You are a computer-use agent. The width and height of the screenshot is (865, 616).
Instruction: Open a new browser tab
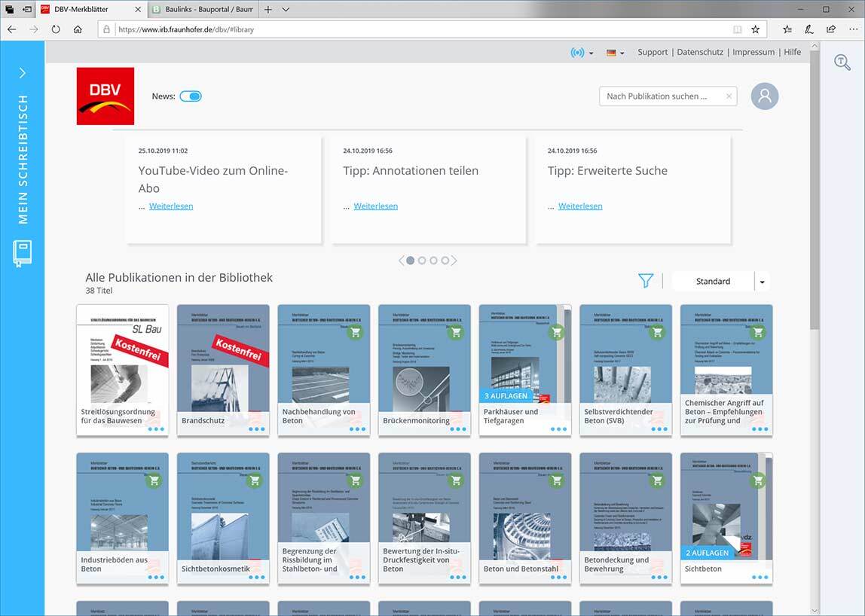[x=267, y=9]
